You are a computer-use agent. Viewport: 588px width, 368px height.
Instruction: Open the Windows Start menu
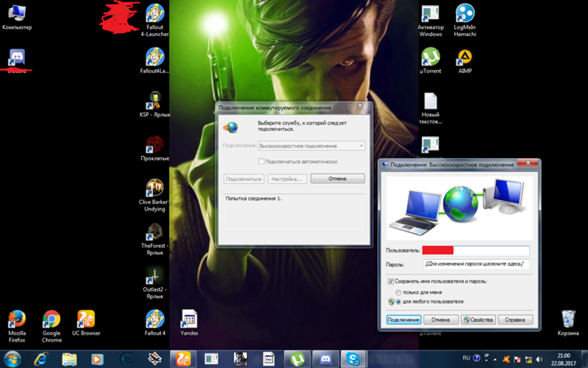(x=12, y=359)
